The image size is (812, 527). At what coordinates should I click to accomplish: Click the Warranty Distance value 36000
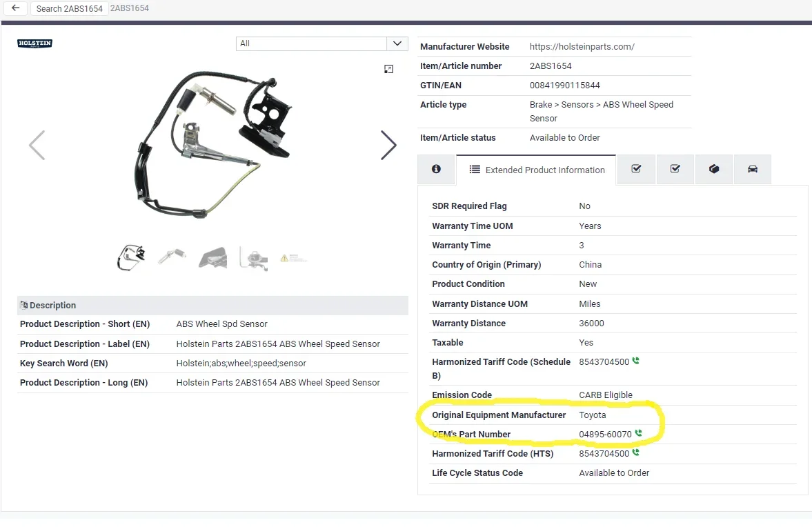point(591,324)
